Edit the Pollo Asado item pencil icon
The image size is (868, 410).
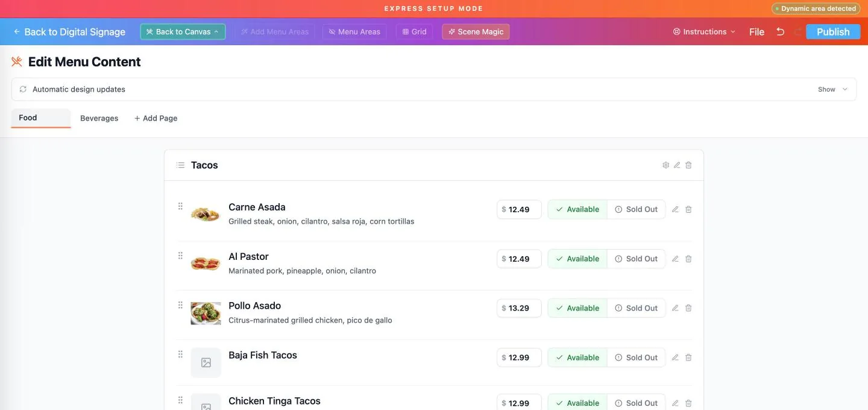click(x=675, y=308)
